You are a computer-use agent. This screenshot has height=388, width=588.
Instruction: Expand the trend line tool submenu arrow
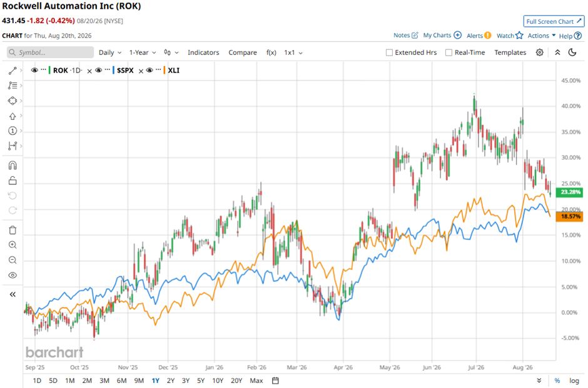click(21, 71)
